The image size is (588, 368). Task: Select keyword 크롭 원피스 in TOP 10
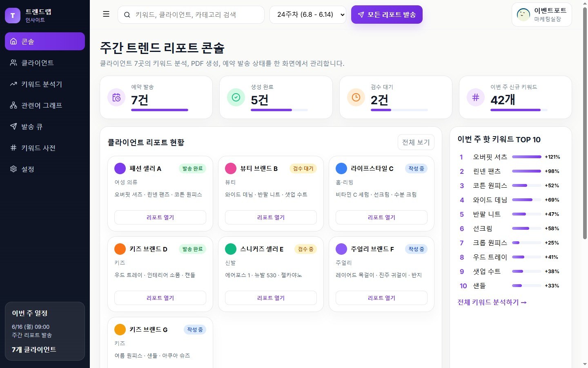tap(490, 243)
